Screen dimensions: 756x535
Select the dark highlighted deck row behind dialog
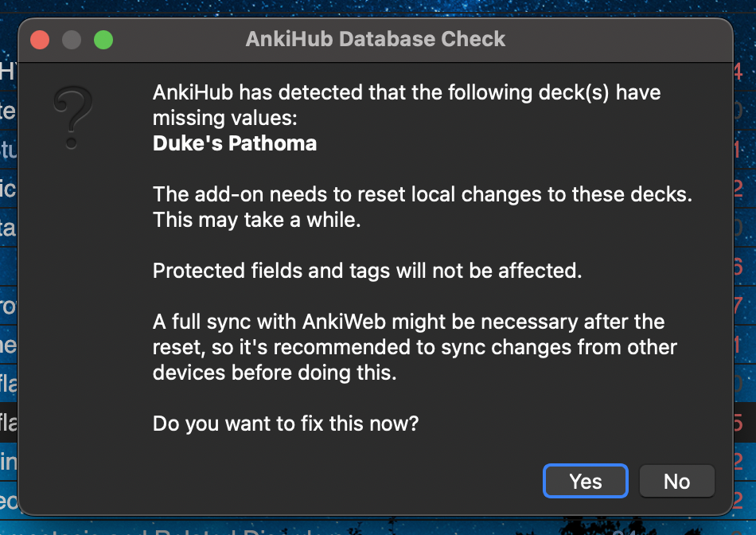pyautogui.click(x=8, y=424)
